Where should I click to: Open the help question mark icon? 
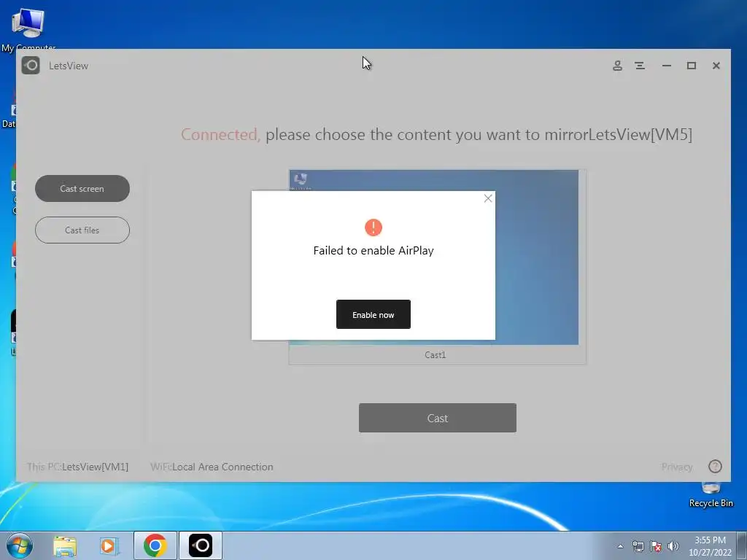click(715, 467)
